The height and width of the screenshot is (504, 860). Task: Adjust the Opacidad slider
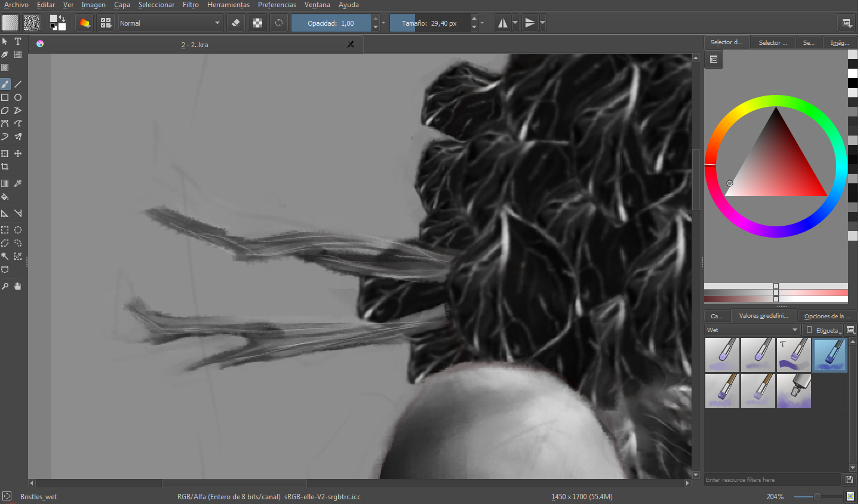point(331,23)
